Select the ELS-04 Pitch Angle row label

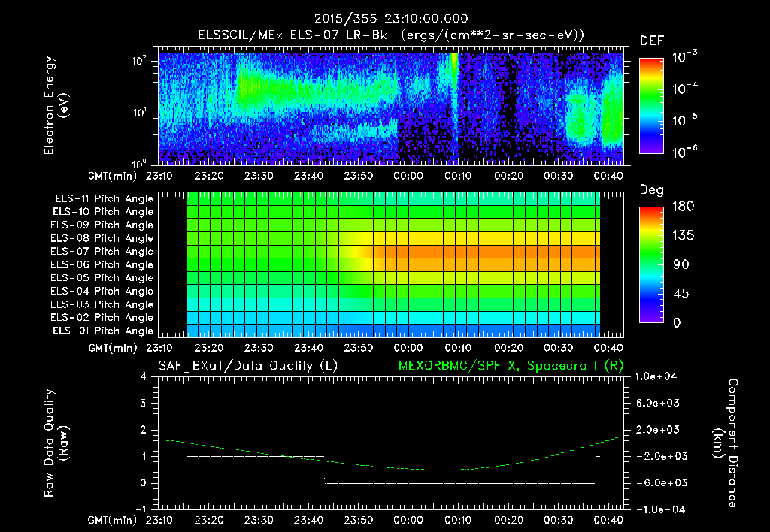[x=102, y=291]
